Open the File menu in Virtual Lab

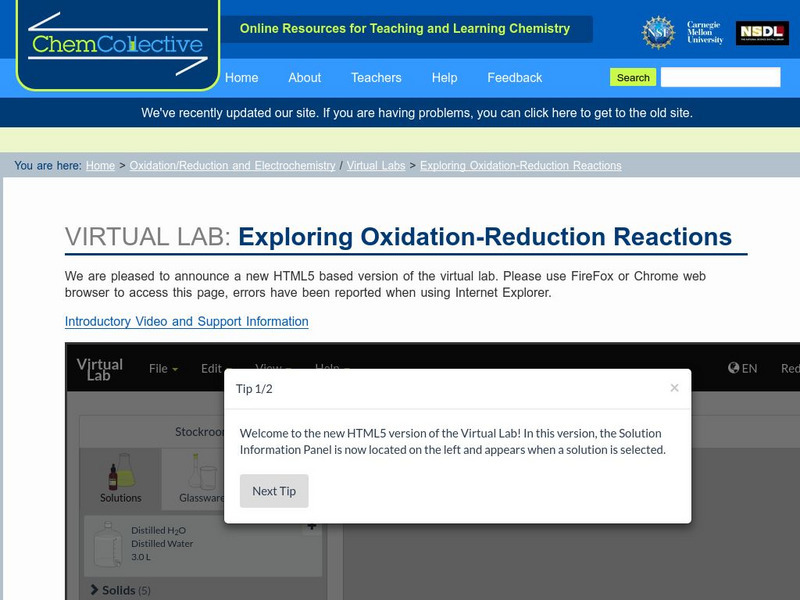pos(158,368)
